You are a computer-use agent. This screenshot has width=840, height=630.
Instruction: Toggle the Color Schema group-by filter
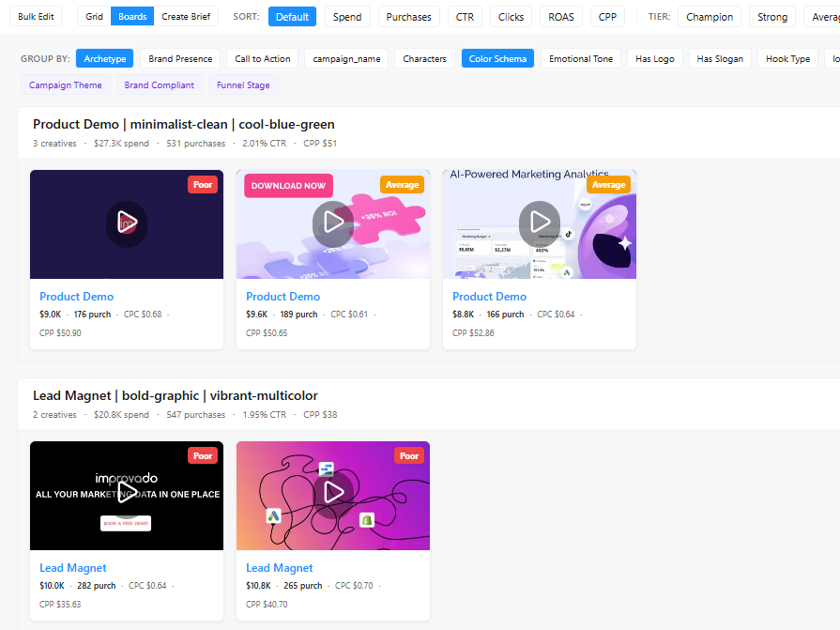497,58
